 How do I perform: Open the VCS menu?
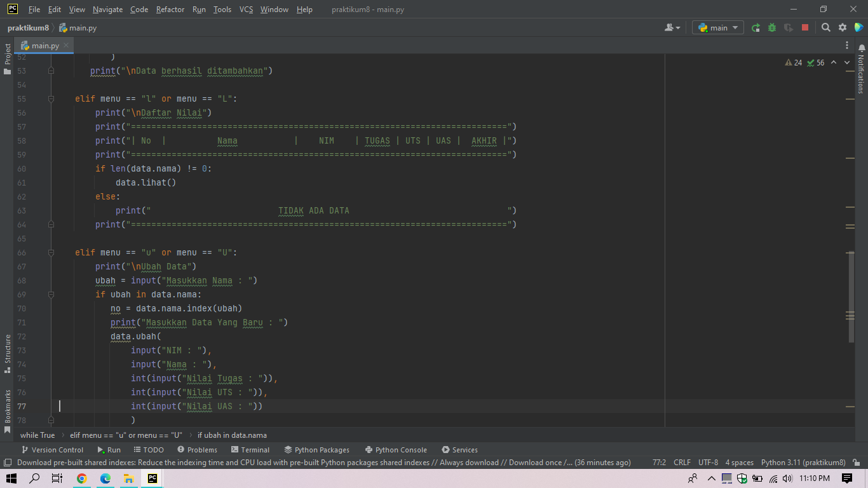coord(246,10)
